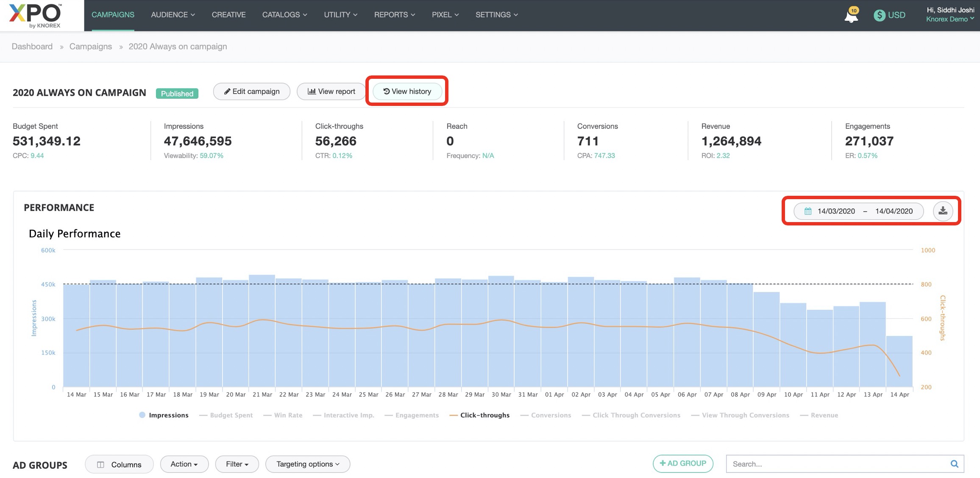Screen dimensions: 980x478
Task: Click the add AD GROUP button
Action: click(x=683, y=463)
